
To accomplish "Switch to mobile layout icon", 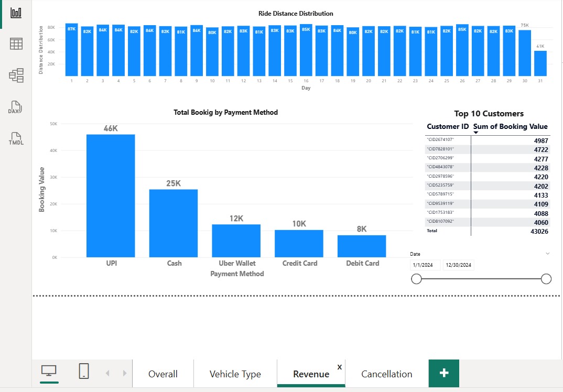I will click(x=84, y=371).
